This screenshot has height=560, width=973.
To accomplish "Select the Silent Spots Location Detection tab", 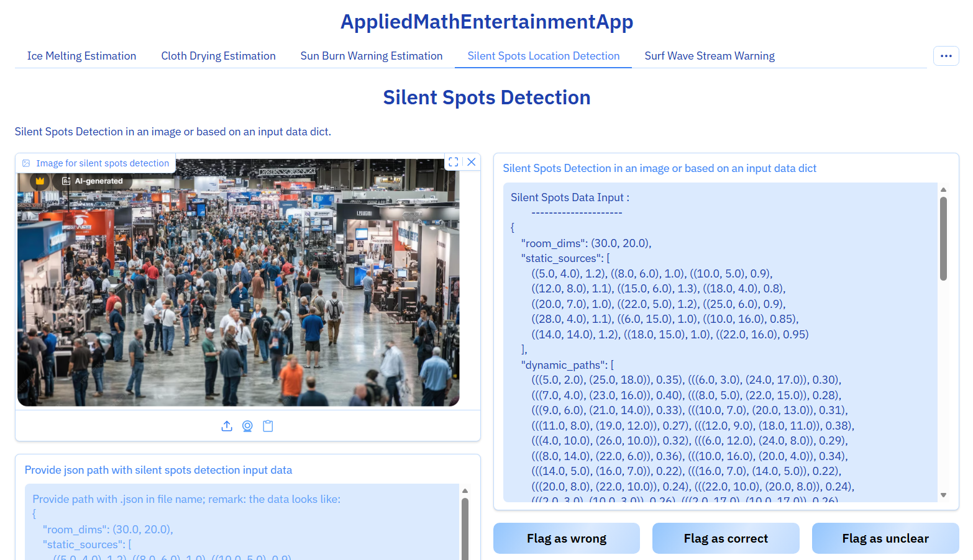I will pos(542,56).
